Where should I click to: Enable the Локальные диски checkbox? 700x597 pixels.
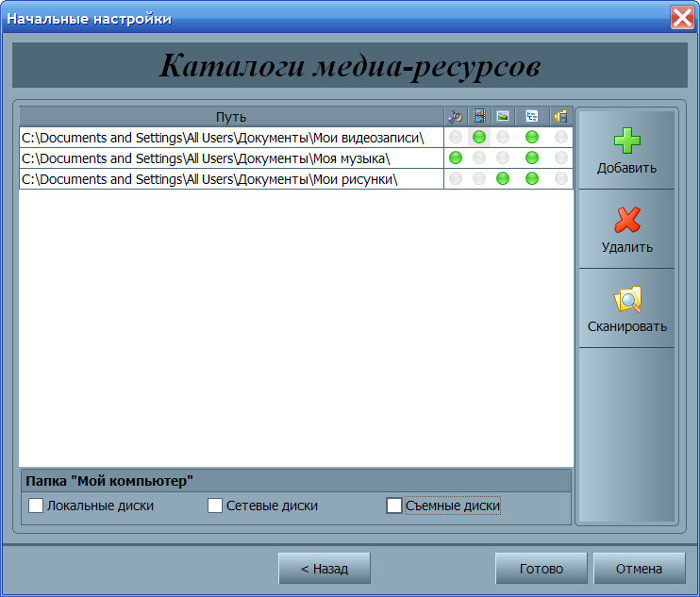[x=36, y=506]
